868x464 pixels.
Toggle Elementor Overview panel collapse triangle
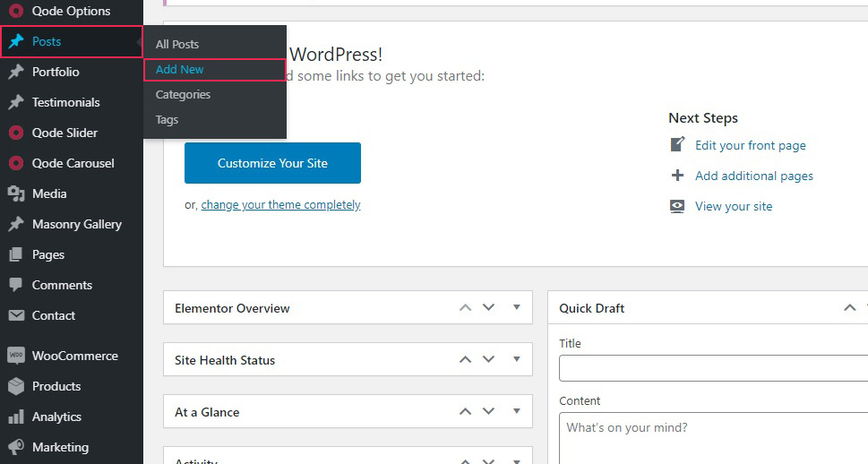click(x=517, y=307)
